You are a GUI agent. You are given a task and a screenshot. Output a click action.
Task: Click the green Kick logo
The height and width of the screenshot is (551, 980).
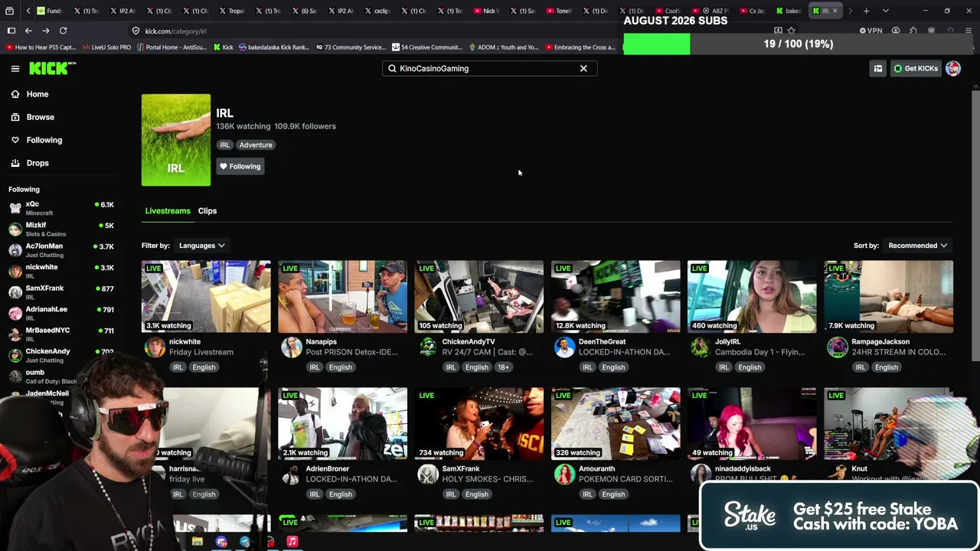[x=52, y=68]
